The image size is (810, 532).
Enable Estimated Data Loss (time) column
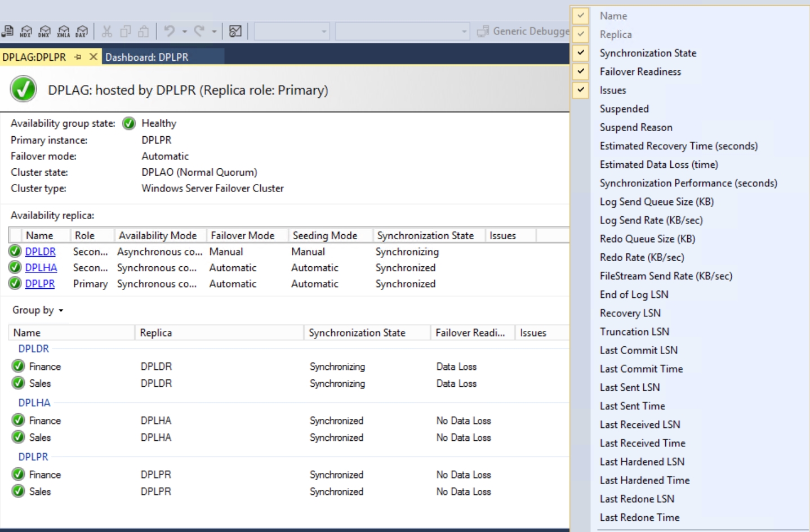659,164
